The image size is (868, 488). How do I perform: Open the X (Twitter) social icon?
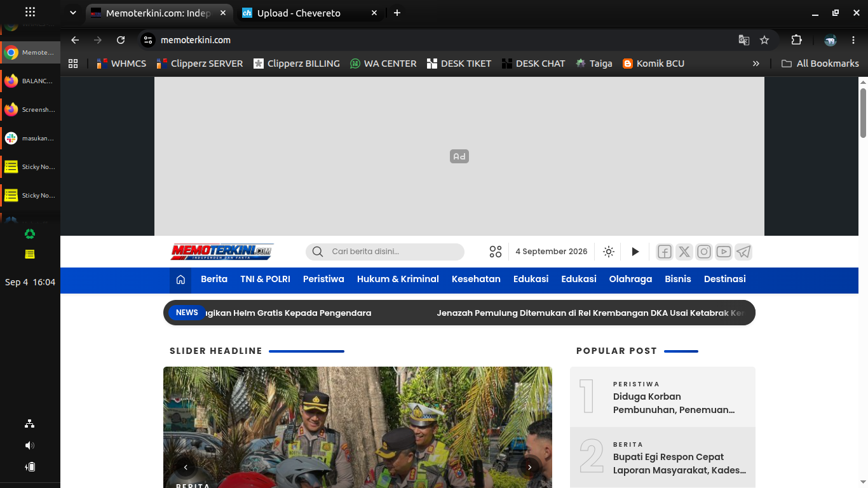pyautogui.click(x=684, y=252)
